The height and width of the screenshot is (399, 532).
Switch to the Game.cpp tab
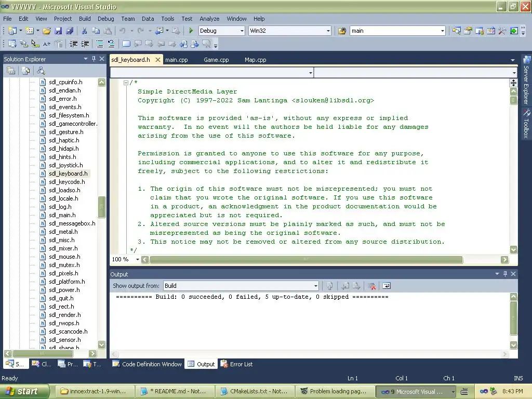[216, 60]
